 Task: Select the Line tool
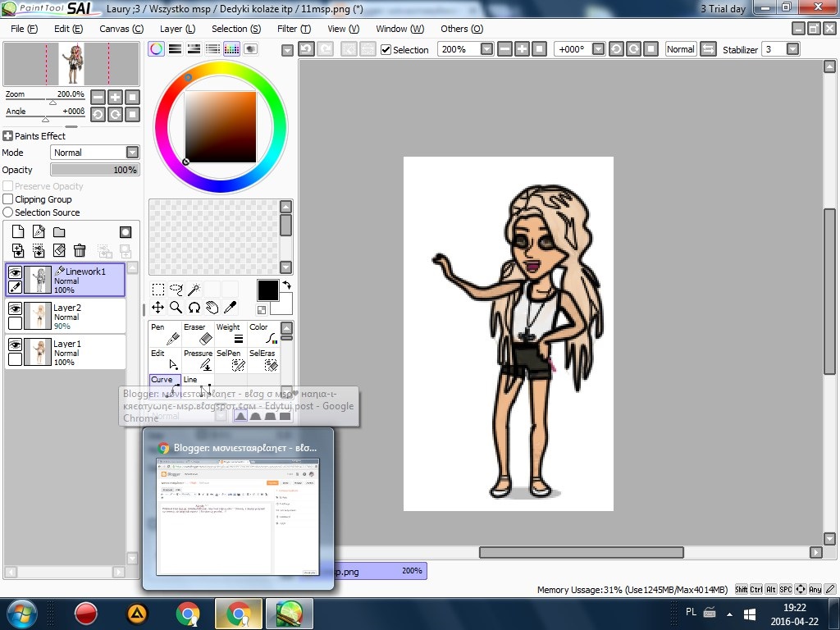coord(198,384)
